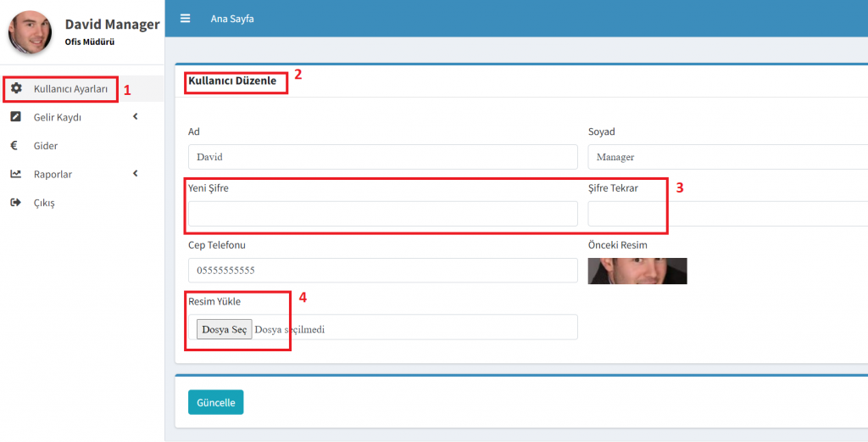Image resolution: width=868 pixels, height=442 pixels.
Task: Focus the Ad input field
Action: tap(382, 157)
